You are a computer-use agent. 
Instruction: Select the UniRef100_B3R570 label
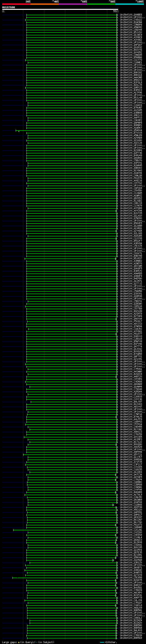[x=131, y=271]
